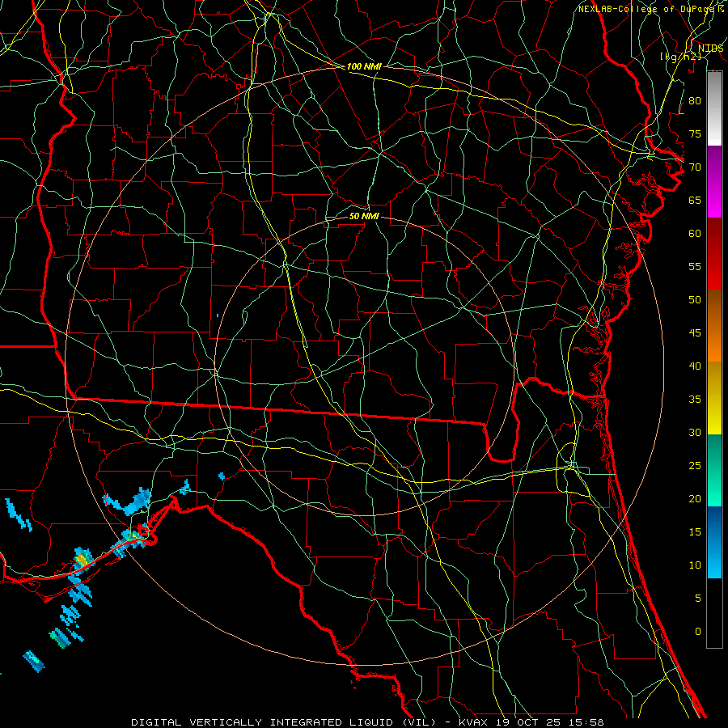
Task: Click the 50 NMI range ring label
Action: pyautogui.click(x=364, y=216)
